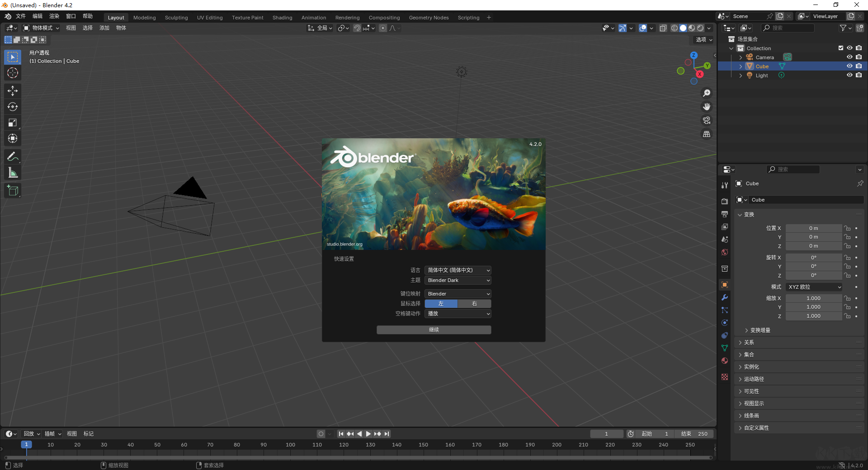The width and height of the screenshot is (868, 470).
Task: Disable Light's render visibility camera icon
Action: coord(859,75)
